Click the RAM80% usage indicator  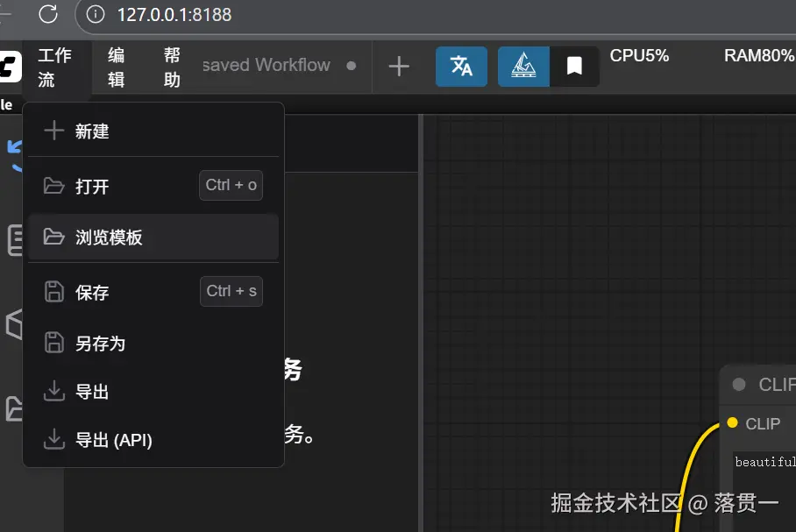[x=759, y=55]
